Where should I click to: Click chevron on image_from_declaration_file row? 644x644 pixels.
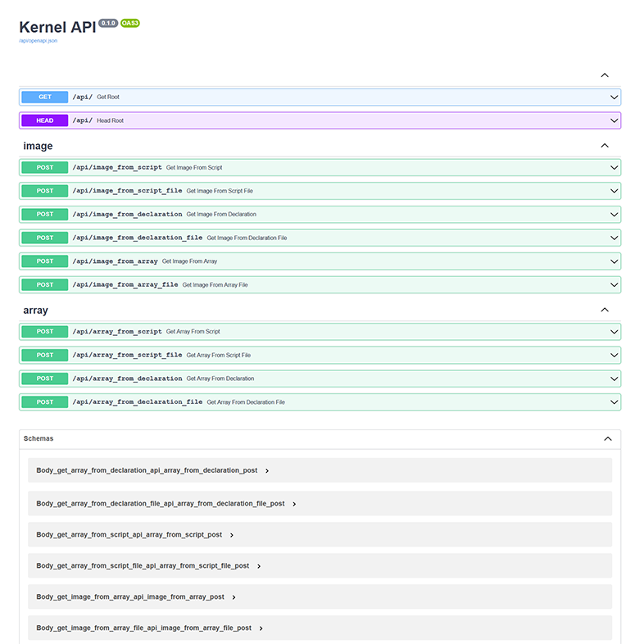point(614,238)
